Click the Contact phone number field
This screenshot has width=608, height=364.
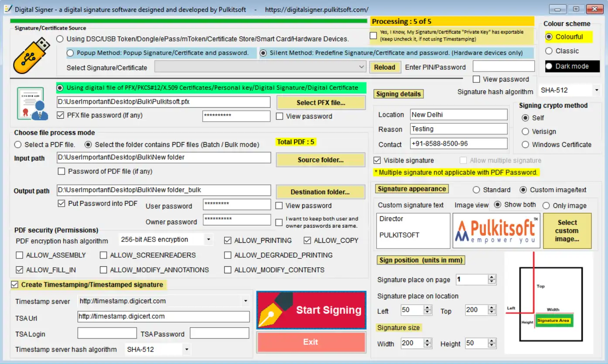[x=459, y=143]
